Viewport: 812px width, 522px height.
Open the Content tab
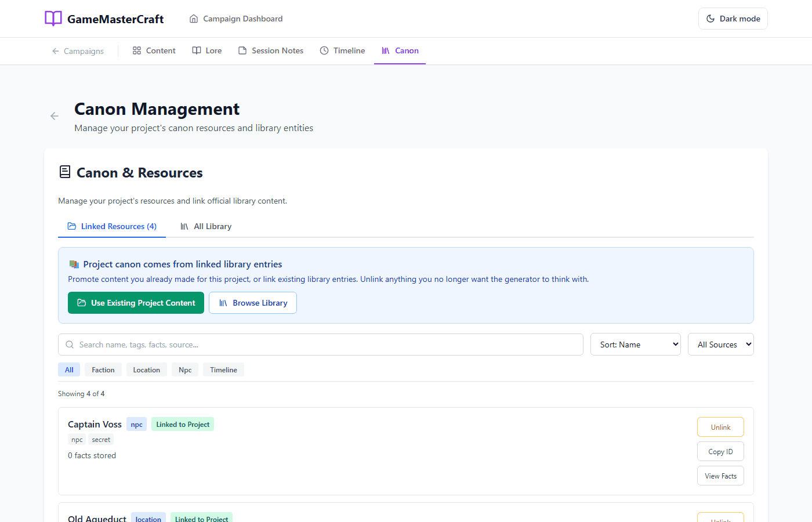click(154, 50)
